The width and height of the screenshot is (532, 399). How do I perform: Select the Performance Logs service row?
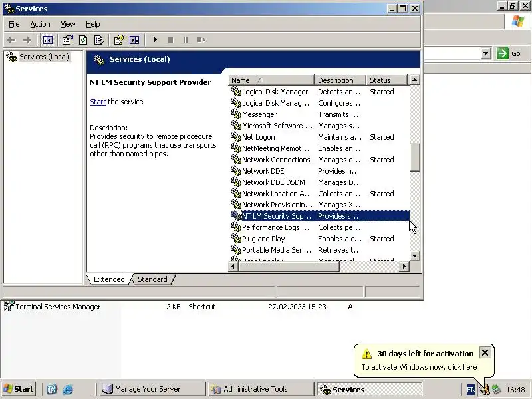[x=319, y=227]
